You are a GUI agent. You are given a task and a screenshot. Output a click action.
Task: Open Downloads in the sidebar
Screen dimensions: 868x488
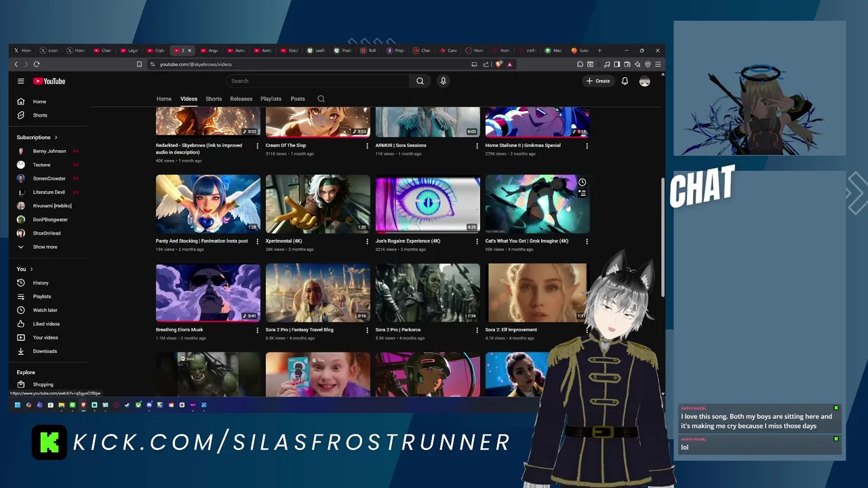coord(45,351)
